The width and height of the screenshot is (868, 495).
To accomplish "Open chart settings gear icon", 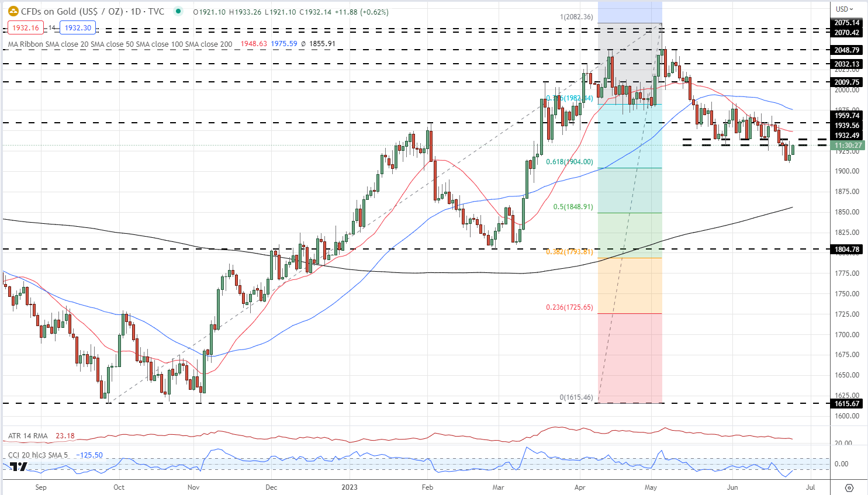I will pyautogui.click(x=849, y=487).
